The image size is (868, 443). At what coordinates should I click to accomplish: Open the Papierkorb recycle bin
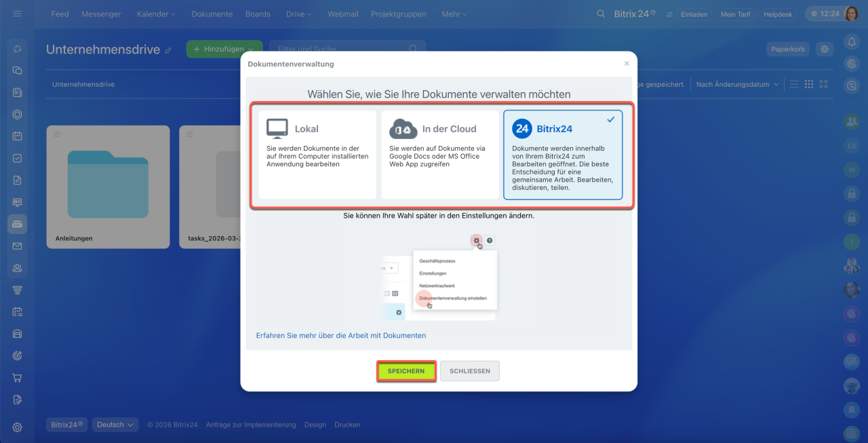(x=789, y=49)
